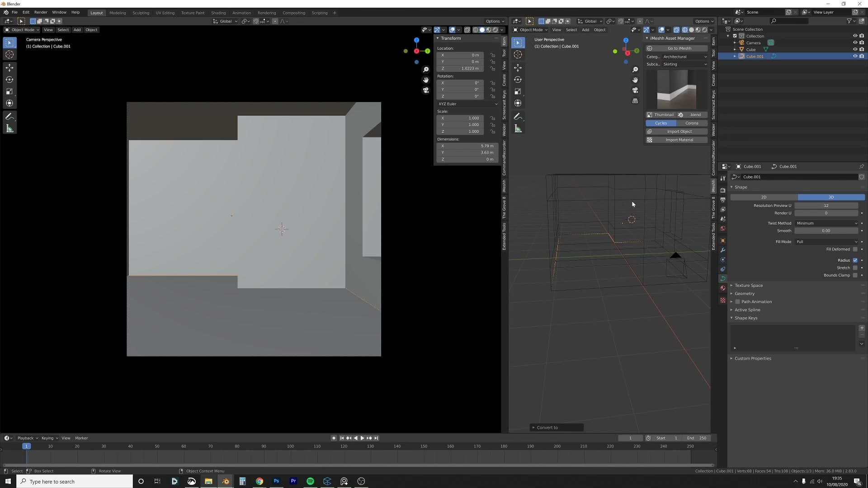Hide the Camera via outliner eye icon
This screenshot has width=868, height=488.
(855, 43)
